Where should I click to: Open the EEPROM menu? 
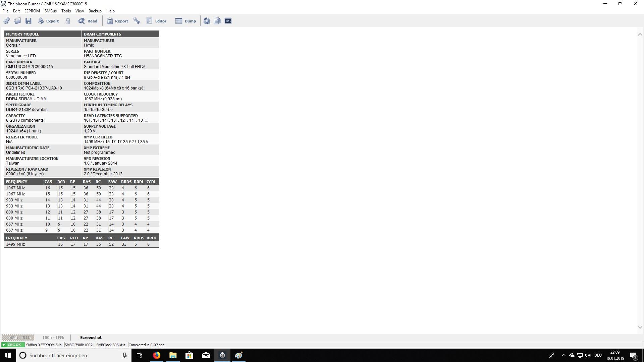(32, 11)
